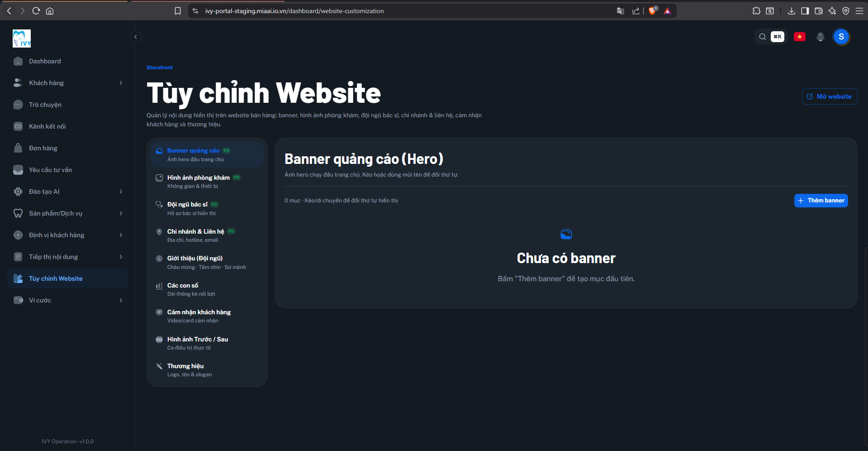Click the Các con số chart icon
The width and height of the screenshot is (868, 451).
[x=159, y=286]
